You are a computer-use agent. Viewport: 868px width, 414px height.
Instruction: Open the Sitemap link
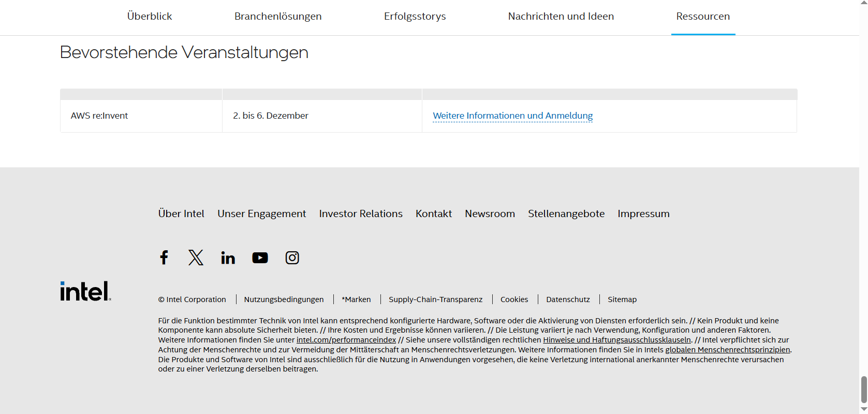622,299
